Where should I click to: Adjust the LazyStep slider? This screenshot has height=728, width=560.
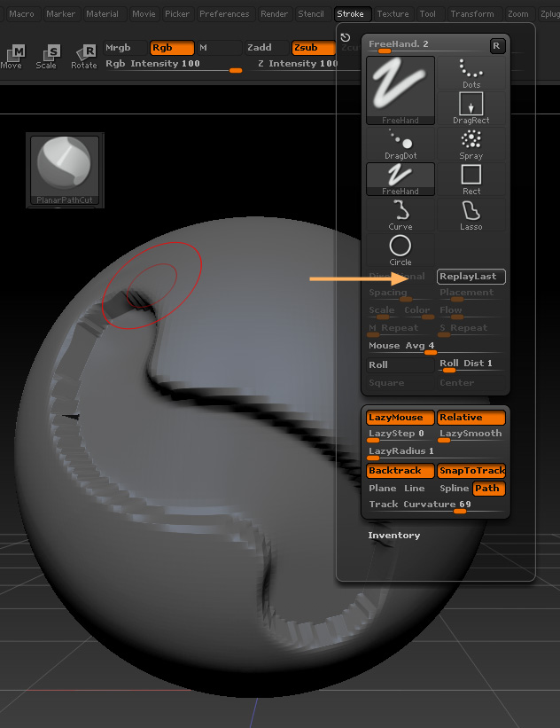click(401, 435)
